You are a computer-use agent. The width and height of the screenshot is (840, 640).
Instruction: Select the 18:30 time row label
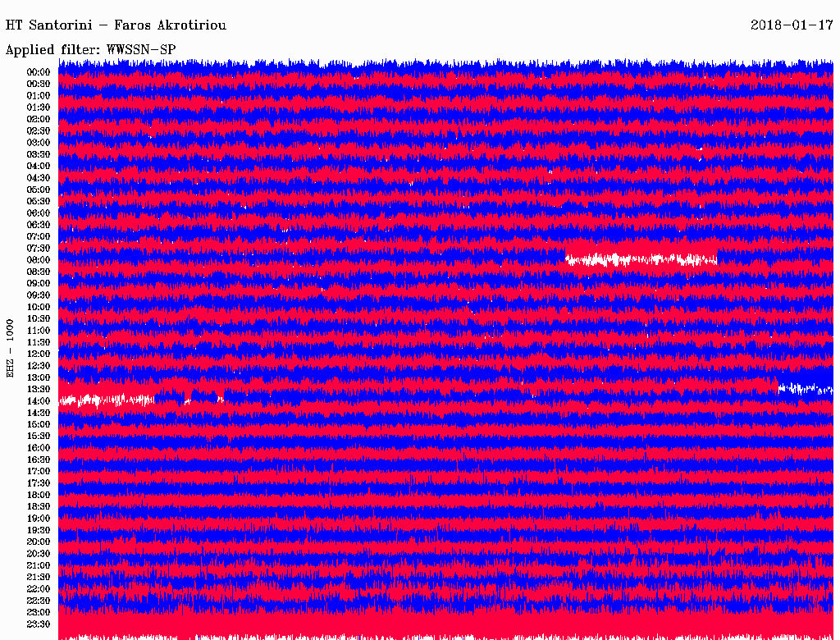click(39, 507)
